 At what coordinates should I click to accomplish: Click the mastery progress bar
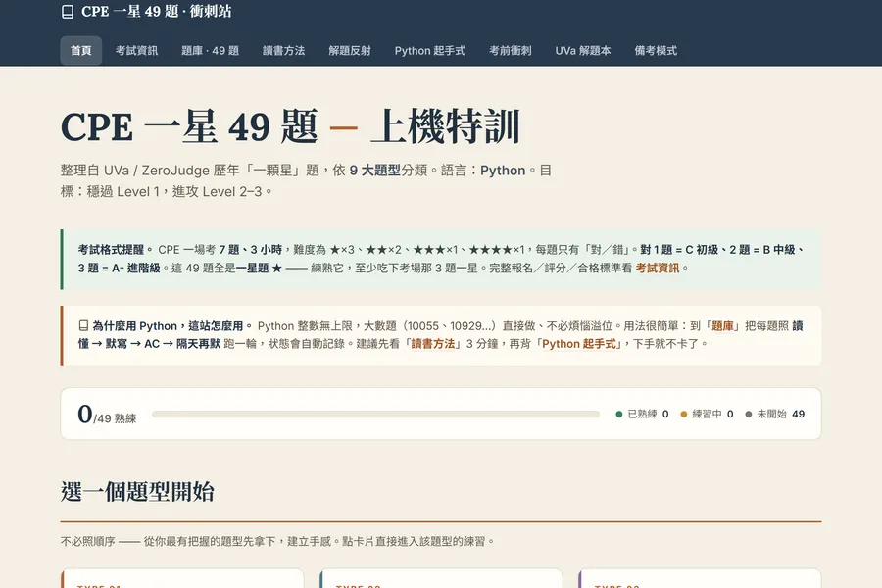click(375, 415)
